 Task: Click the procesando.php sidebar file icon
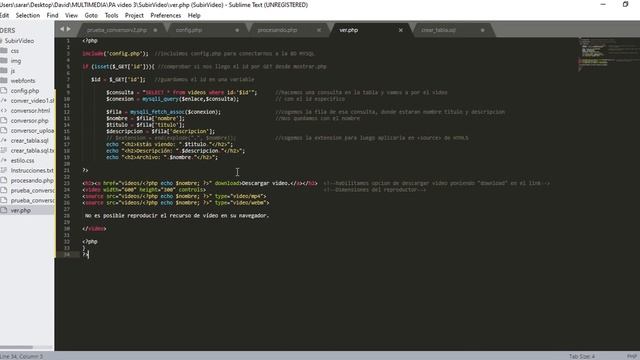point(4,180)
